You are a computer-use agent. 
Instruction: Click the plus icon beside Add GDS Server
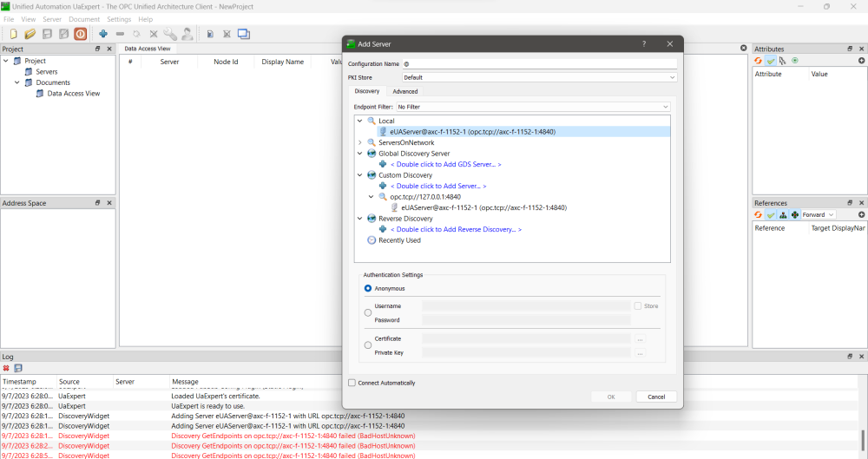[383, 164]
